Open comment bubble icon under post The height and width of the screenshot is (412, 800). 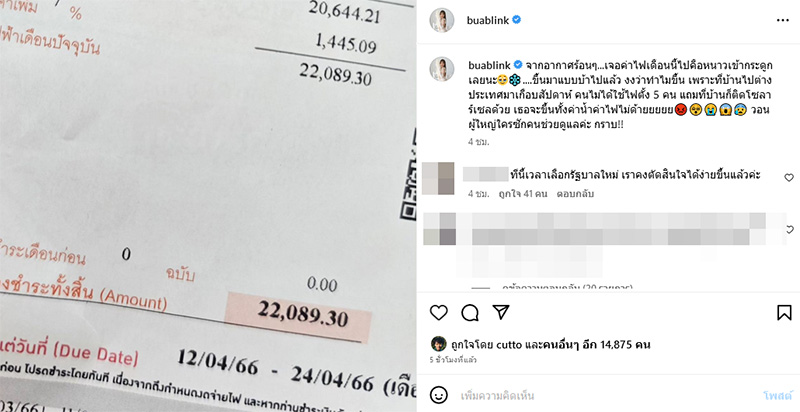[469, 313]
